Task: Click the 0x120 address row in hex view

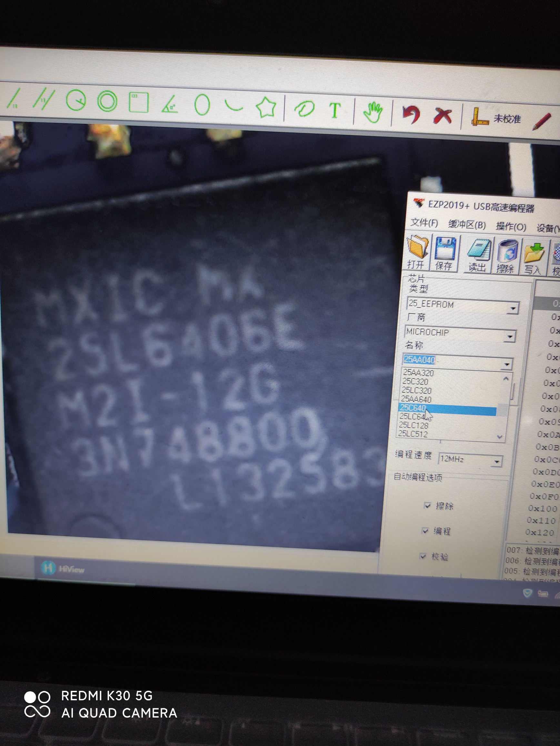Action: [x=540, y=532]
